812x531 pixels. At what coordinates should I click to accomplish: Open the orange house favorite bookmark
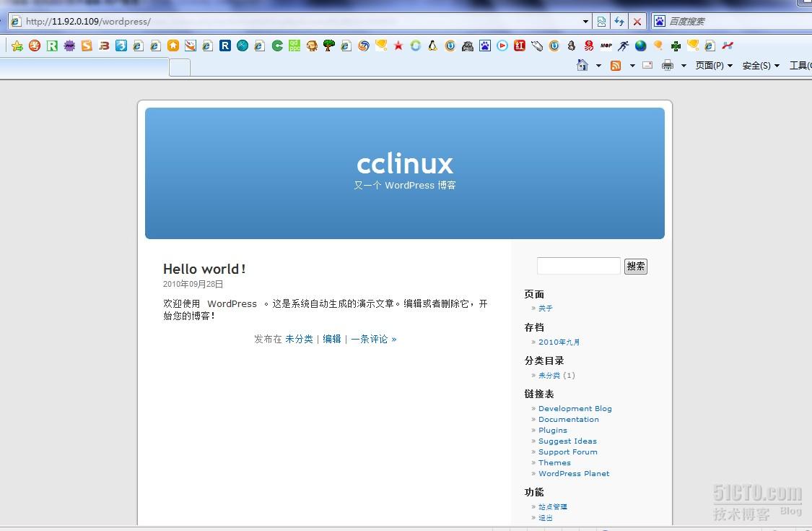click(173, 46)
